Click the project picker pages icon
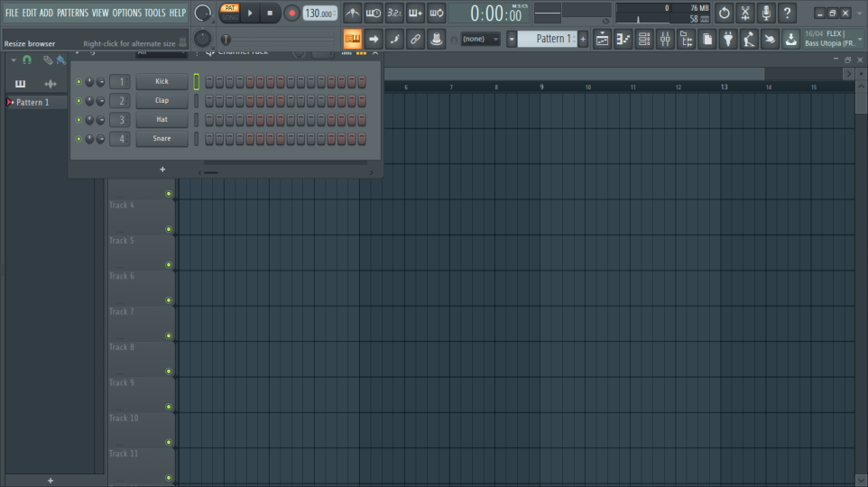The width and height of the screenshot is (868, 487). point(706,40)
